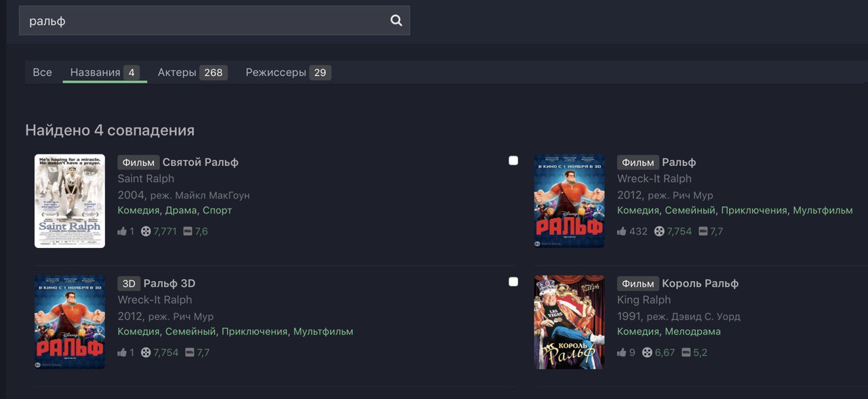Open the Ральф 3D poster thumbnail

[70, 322]
